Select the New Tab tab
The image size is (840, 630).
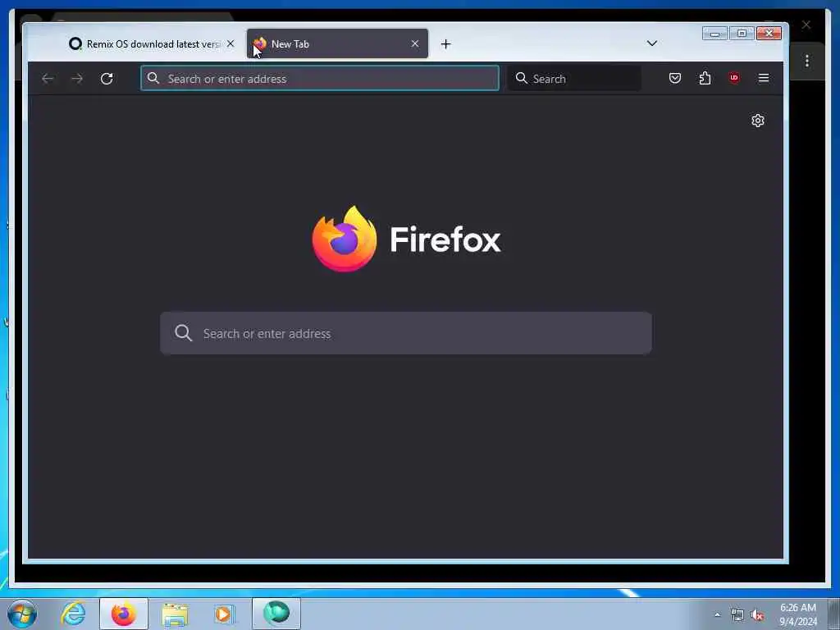(337, 44)
